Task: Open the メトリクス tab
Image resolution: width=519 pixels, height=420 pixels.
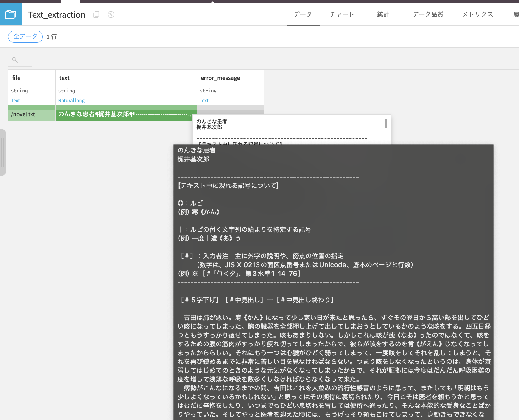Action: pyautogui.click(x=477, y=14)
